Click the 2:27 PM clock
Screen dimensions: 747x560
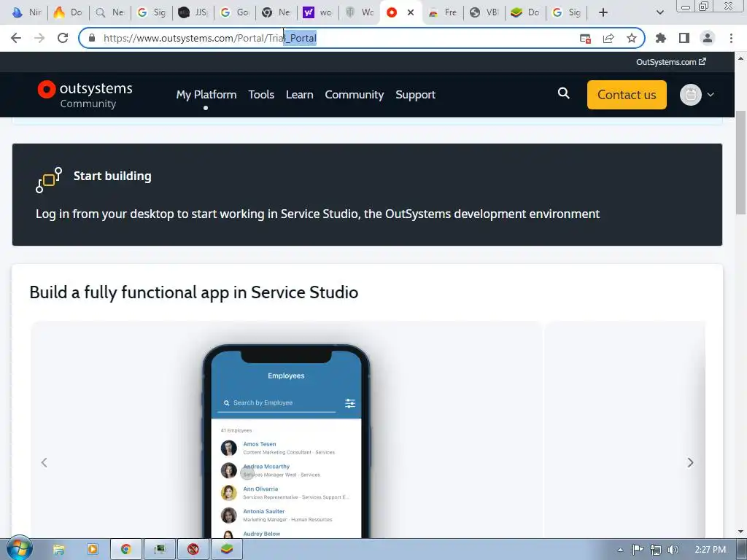click(711, 550)
